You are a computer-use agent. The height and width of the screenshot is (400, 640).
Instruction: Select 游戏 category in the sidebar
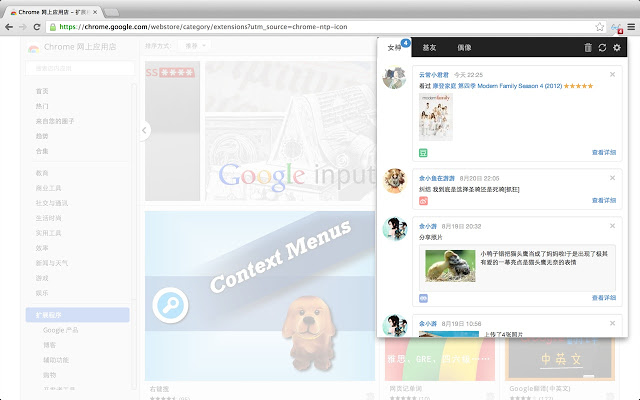42,278
